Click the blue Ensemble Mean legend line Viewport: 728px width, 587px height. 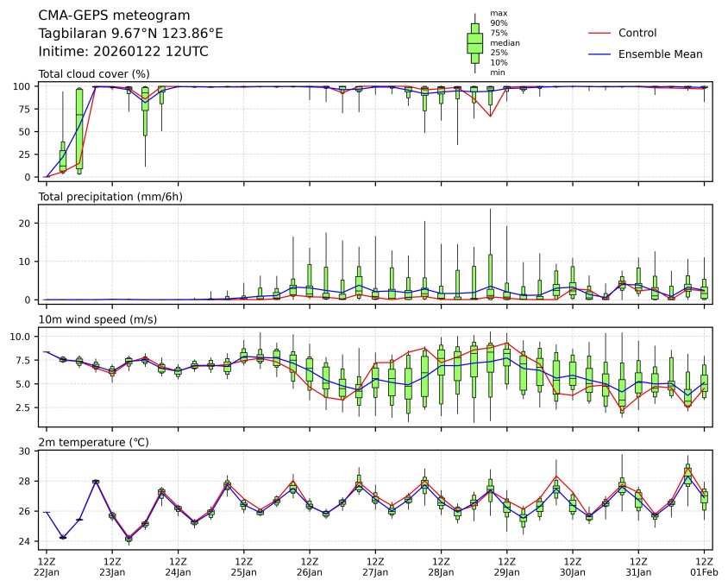(601, 54)
